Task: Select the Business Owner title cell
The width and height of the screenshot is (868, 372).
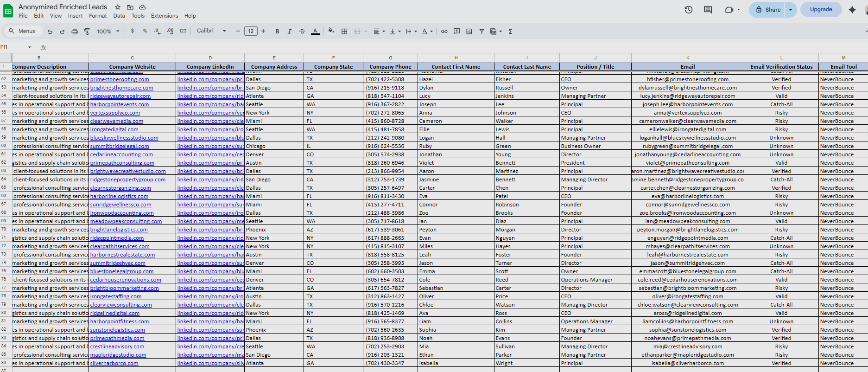Action: (x=596, y=146)
